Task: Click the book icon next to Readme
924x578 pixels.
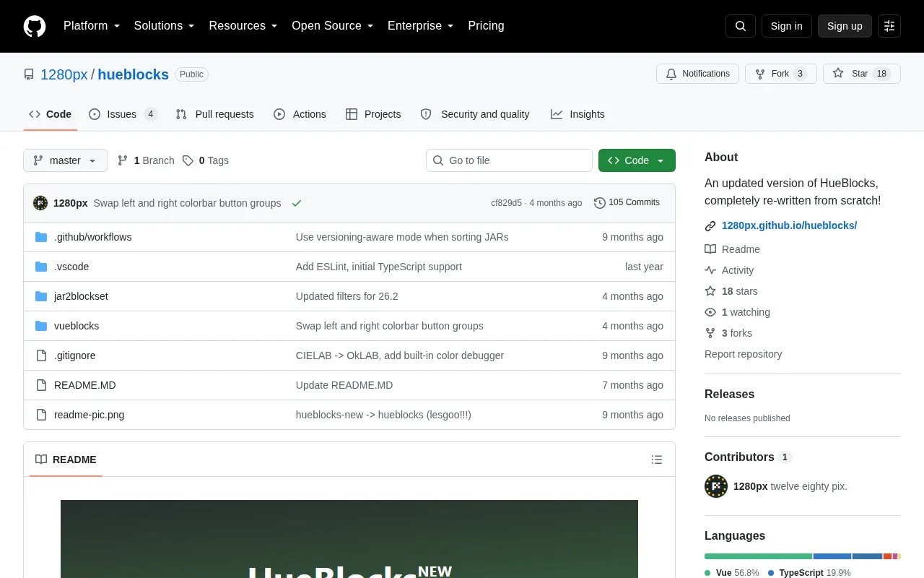Action: pos(710,249)
